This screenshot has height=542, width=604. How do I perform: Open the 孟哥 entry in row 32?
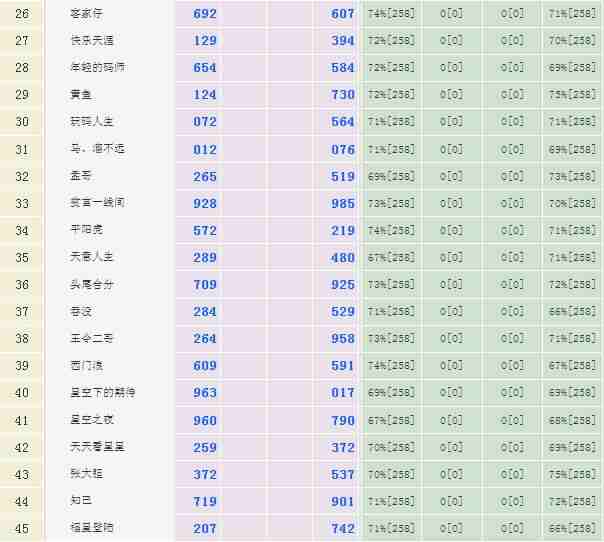pos(82,176)
